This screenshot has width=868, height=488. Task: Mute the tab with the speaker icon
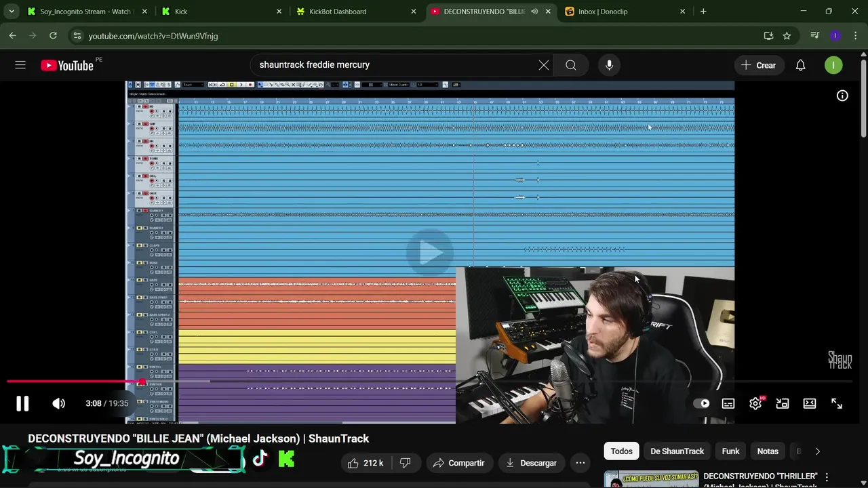[x=534, y=12]
